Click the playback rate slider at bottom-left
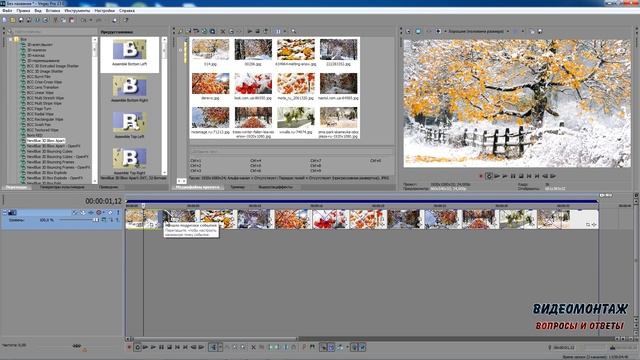 [x=77, y=346]
